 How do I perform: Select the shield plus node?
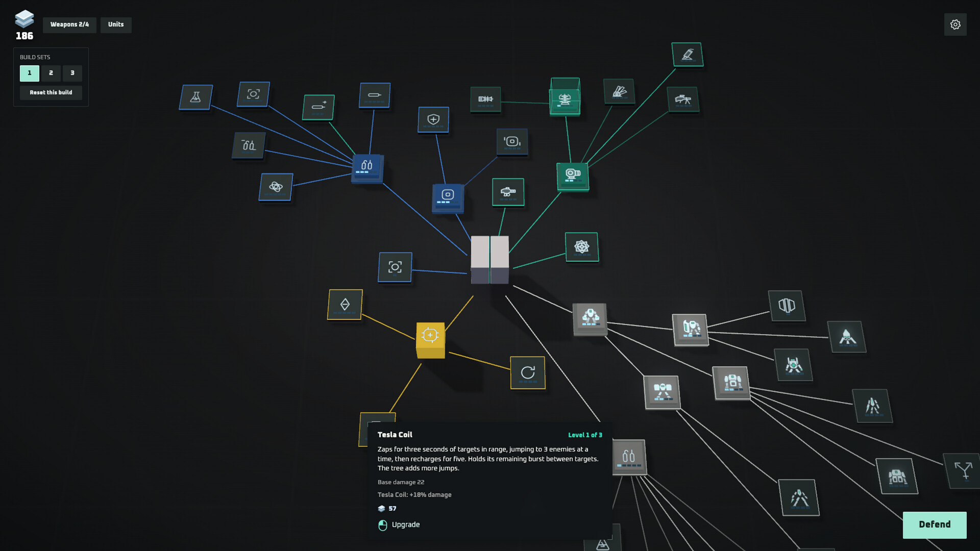pyautogui.click(x=433, y=120)
